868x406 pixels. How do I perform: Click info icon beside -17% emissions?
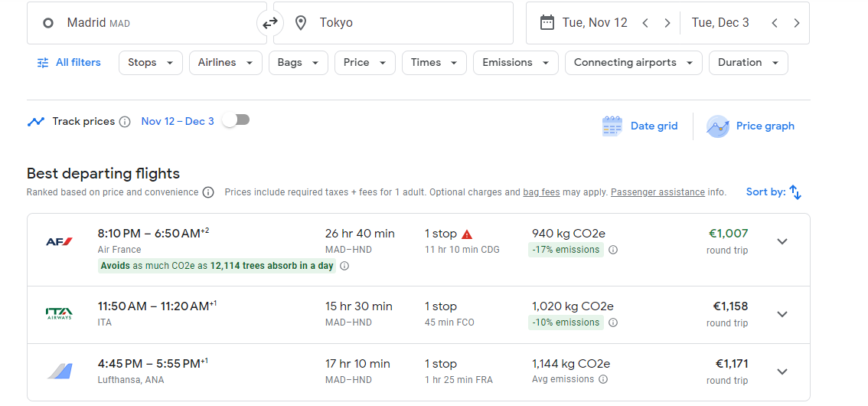pyautogui.click(x=613, y=250)
